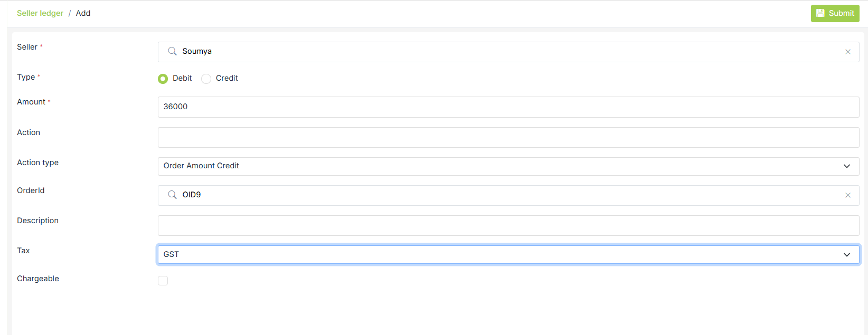Click the save icon on Submit button
868x335 pixels.
[820, 13]
